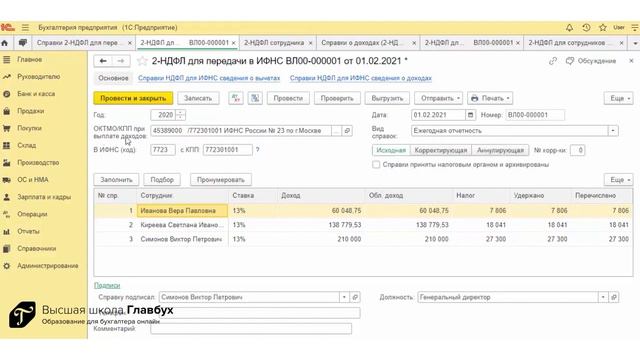Open Отправить dropdown button

(x=439, y=98)
